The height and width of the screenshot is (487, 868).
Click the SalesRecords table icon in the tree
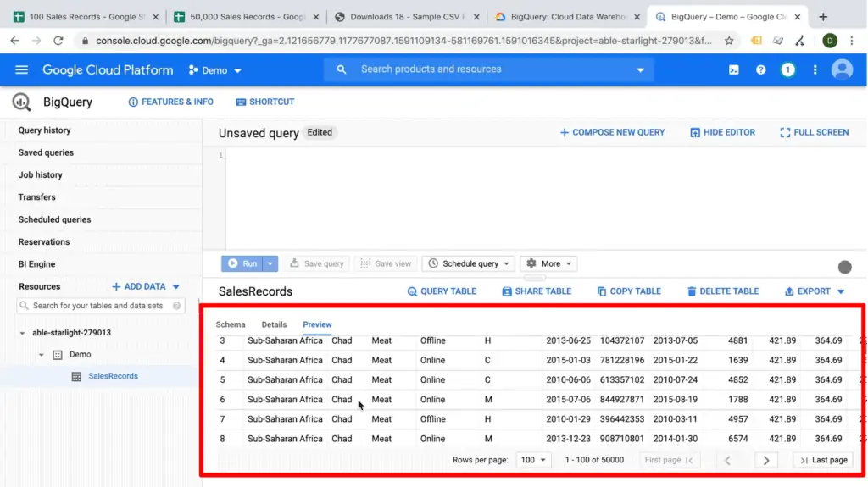tap(76, 376)
